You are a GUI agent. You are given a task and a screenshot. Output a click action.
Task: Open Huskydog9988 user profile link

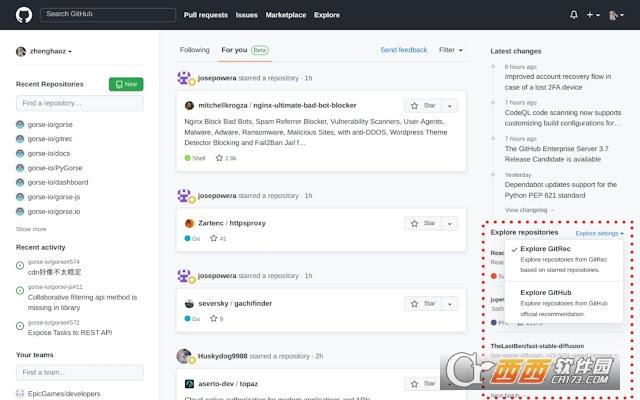click(x=222, y=356)
